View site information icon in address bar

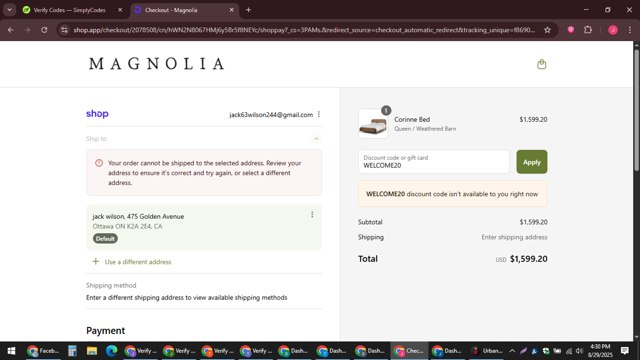pyautogui.click(x=64, y=30)
